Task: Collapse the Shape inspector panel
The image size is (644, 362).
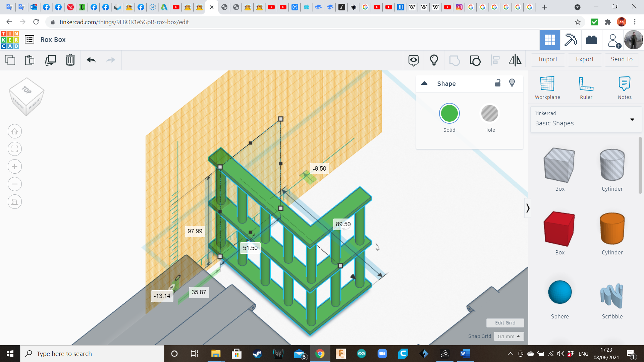Action: pyautogui.click(x=424, y=83)
